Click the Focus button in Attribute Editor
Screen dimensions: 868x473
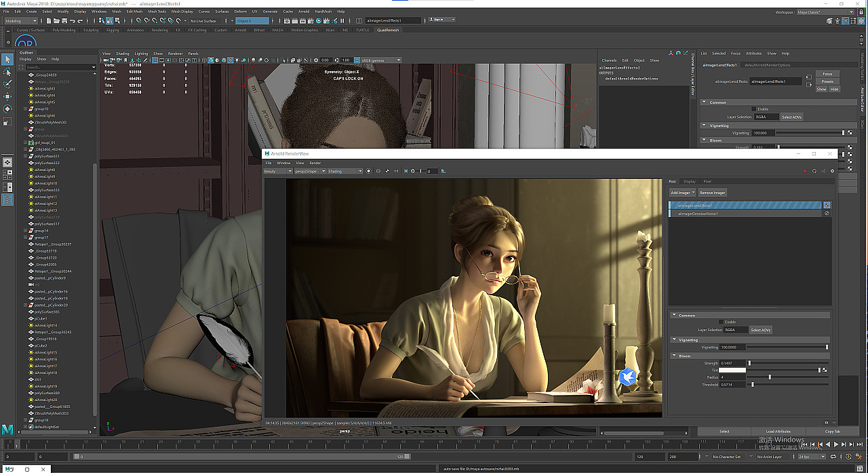827,73
